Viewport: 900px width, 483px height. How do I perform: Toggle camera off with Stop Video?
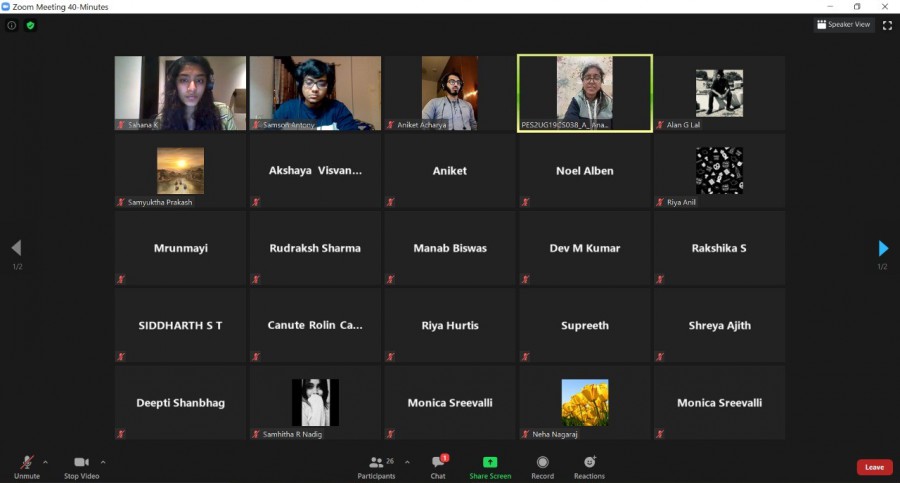81,465
